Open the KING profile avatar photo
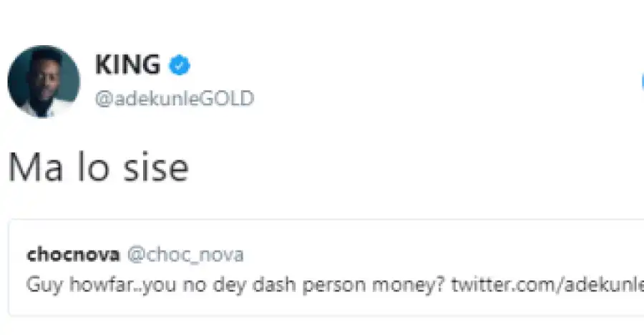644x335 pixels. click(44, 82)
